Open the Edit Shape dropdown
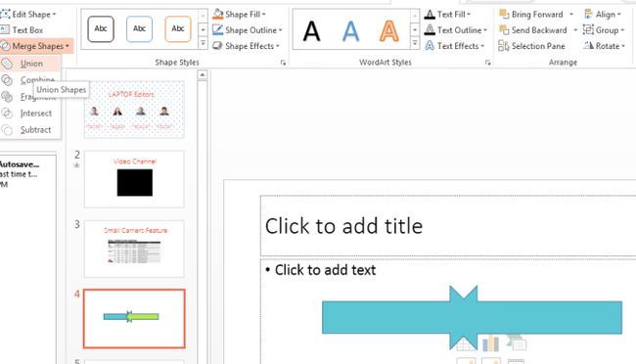 click(28, 15)
